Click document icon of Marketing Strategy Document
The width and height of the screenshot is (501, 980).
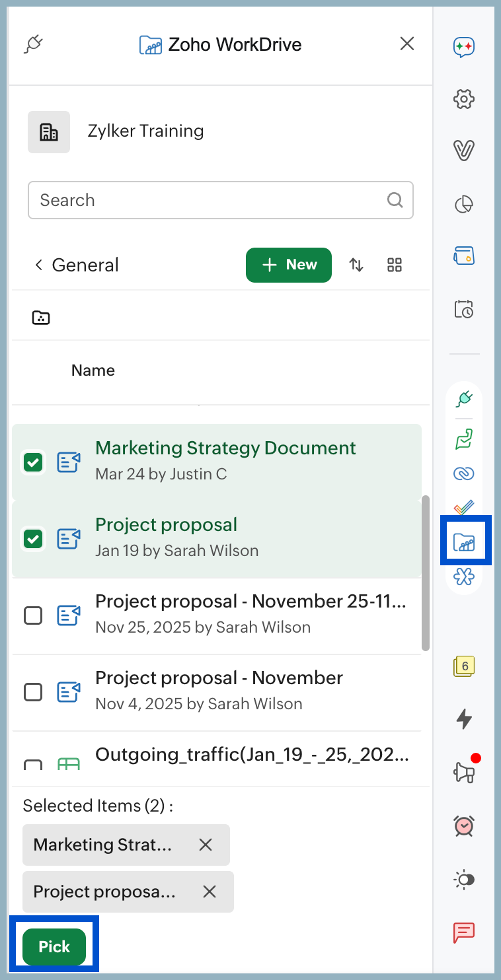(68, 463)
